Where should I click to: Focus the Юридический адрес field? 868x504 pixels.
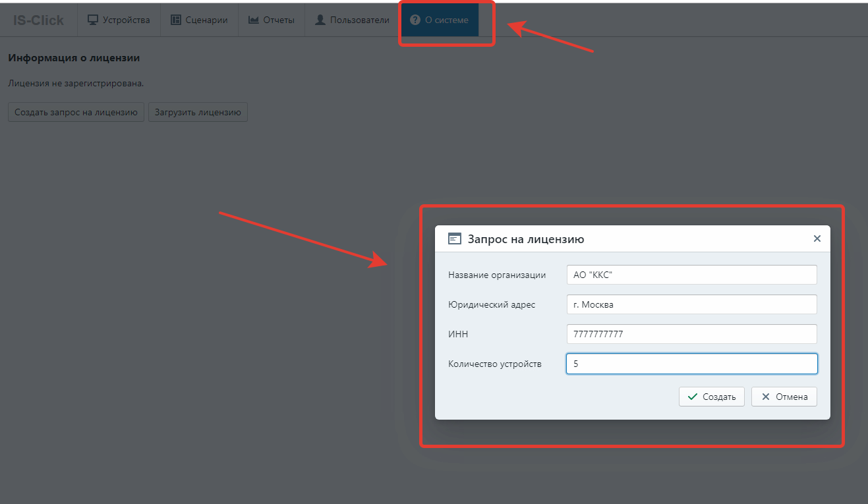tap(691, 304)
